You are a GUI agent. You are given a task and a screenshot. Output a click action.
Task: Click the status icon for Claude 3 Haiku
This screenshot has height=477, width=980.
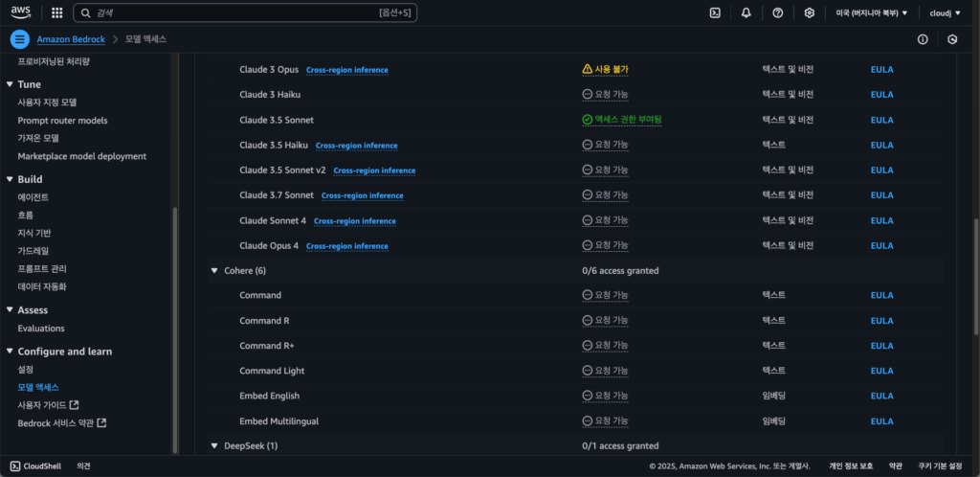tap(587, 95)
